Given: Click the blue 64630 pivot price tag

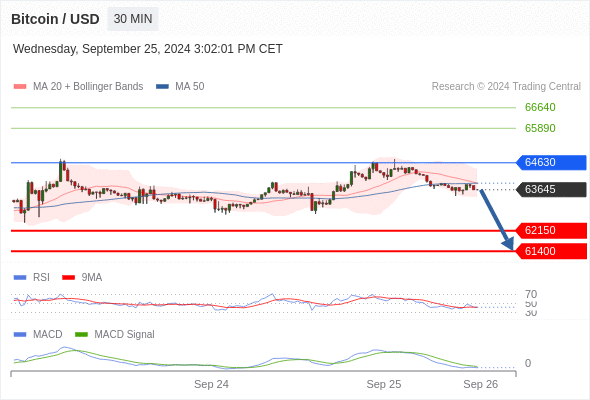Looking at the screenshot, I should pos(551,162).
